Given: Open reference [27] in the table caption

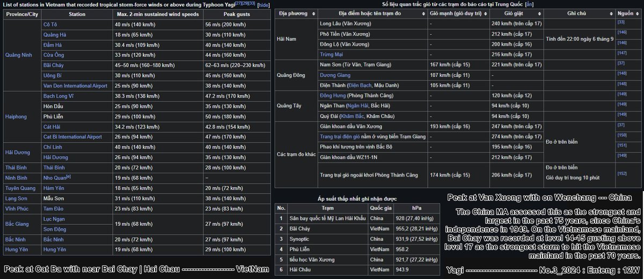Looking at the screenshot, I should [x=238, y=3].
